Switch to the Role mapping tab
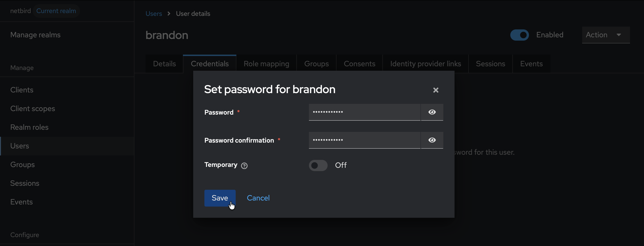 [266, 64]
